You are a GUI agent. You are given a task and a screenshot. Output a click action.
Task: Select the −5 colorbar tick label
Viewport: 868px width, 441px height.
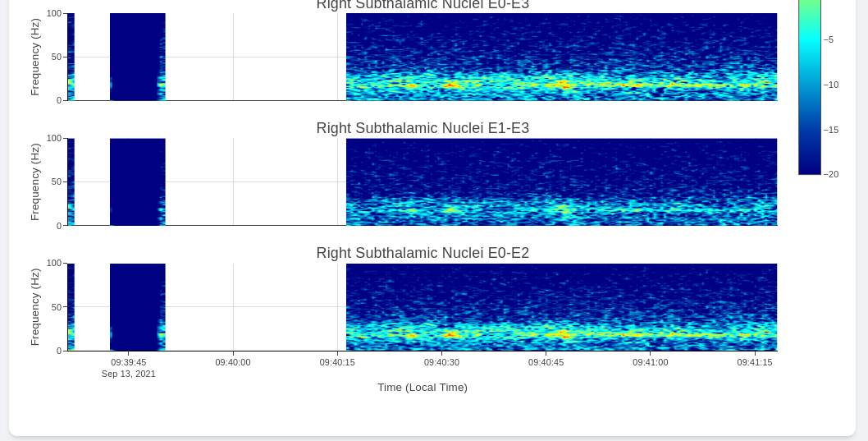tap(829, 39)
